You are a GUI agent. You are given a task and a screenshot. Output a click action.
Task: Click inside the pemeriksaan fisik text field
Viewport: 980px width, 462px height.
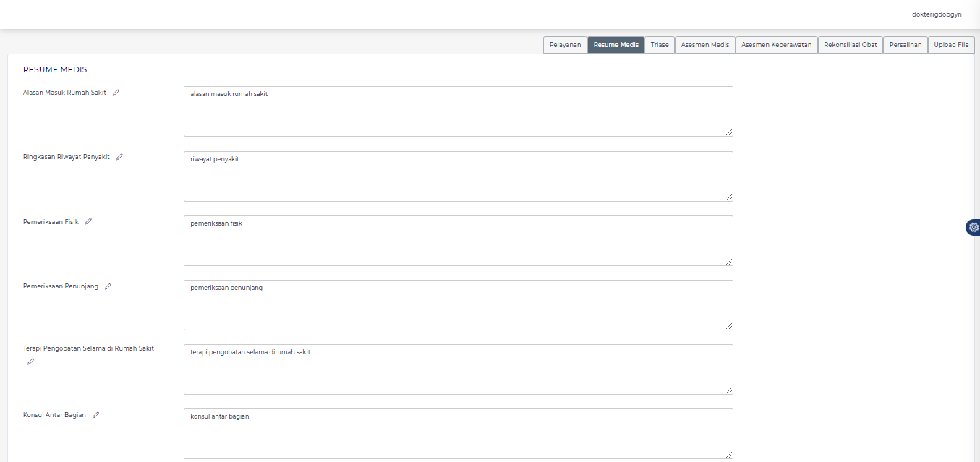458,241
